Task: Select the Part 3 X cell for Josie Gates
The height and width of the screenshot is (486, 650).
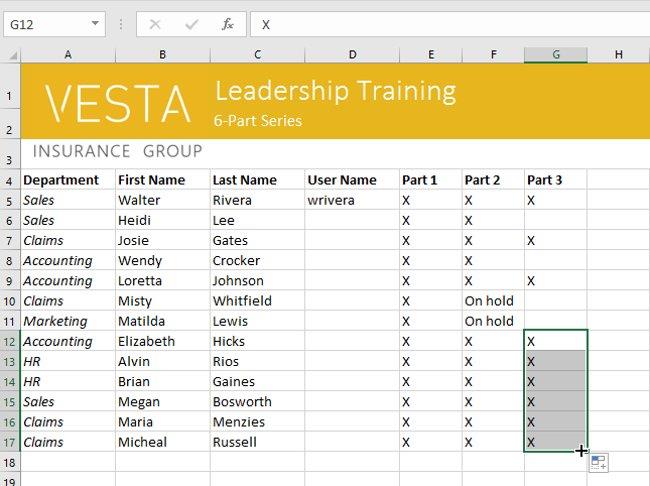Action: 556,241
